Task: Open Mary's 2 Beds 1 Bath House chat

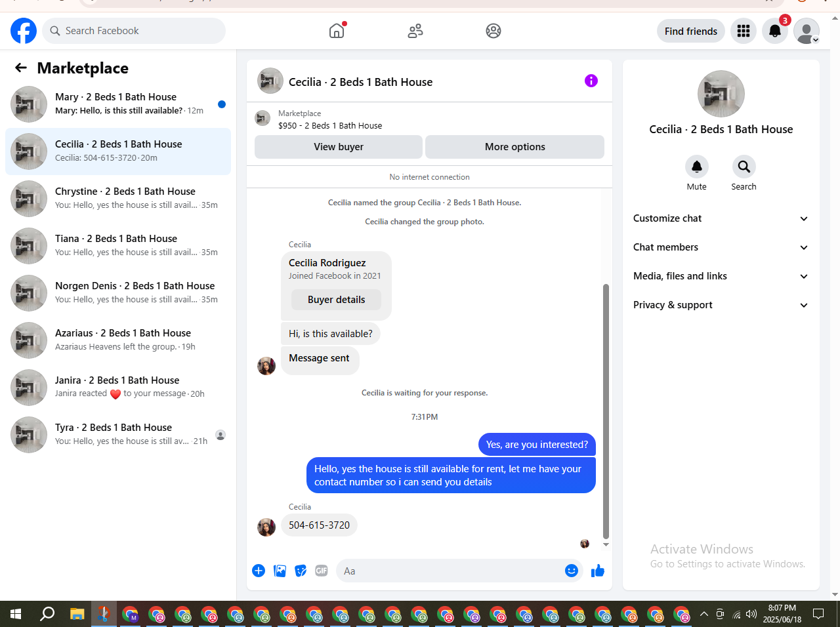Action: point(118,104)
